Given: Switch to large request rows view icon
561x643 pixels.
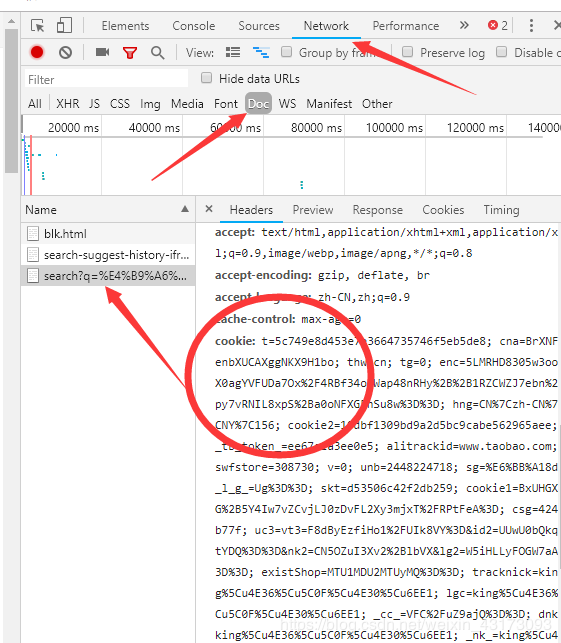Looking at the screenshot, I should point(233,52).
